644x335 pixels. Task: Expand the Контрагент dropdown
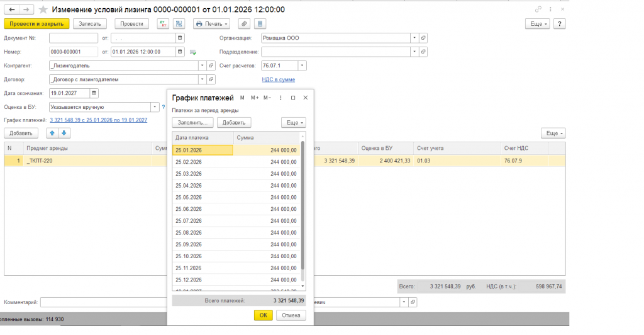click(x=202, y=65)
